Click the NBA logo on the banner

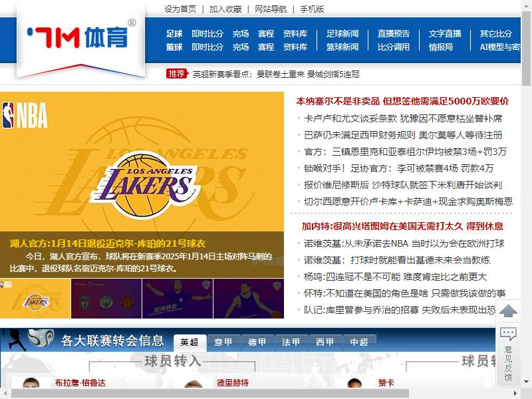coord(25,115)
